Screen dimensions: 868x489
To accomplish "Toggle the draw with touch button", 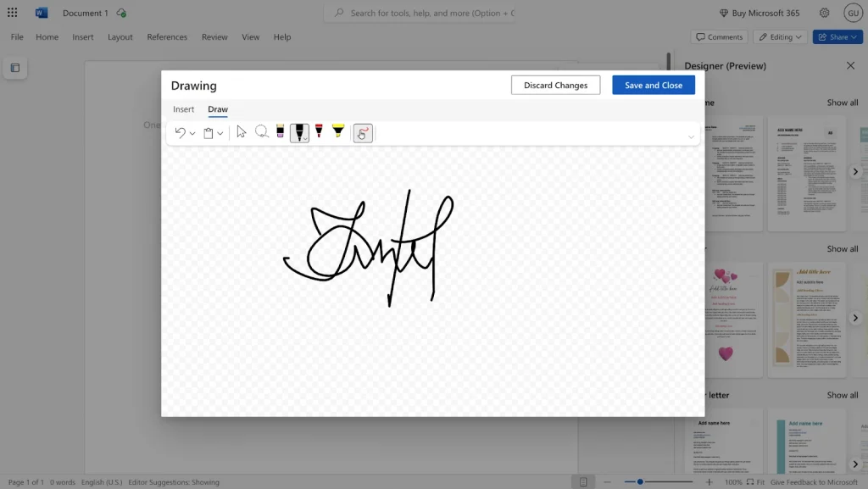I will (363, 133).
